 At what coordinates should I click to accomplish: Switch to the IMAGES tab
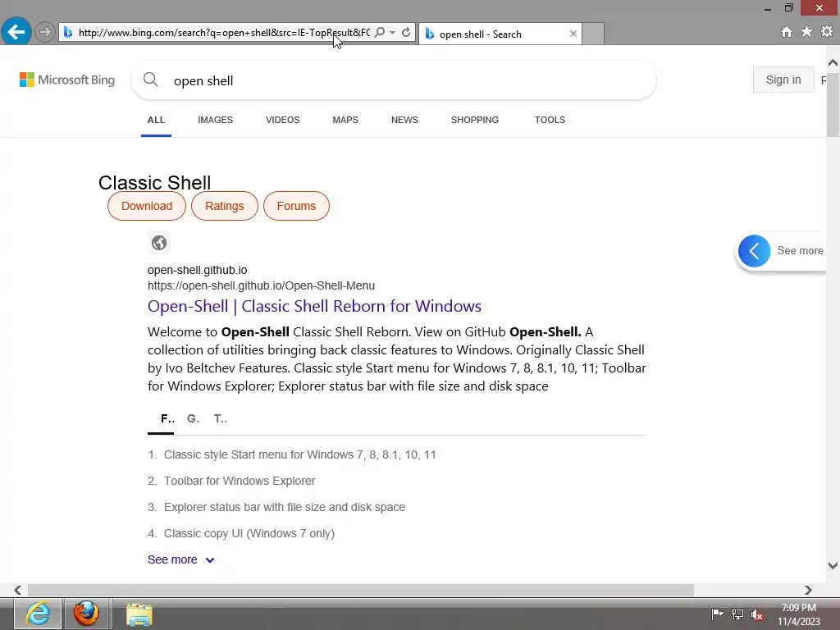click(x=216, y=120)
